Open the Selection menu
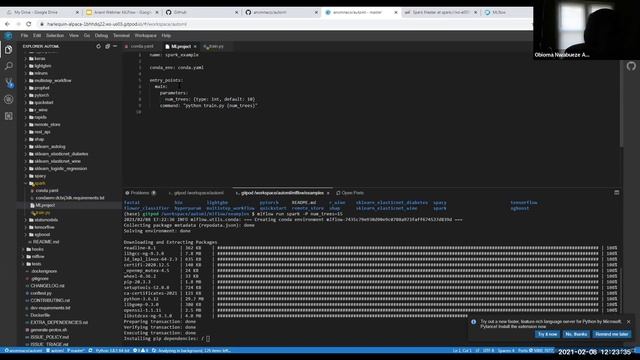Viewport: 640px width, 360px height. (55, 36)
